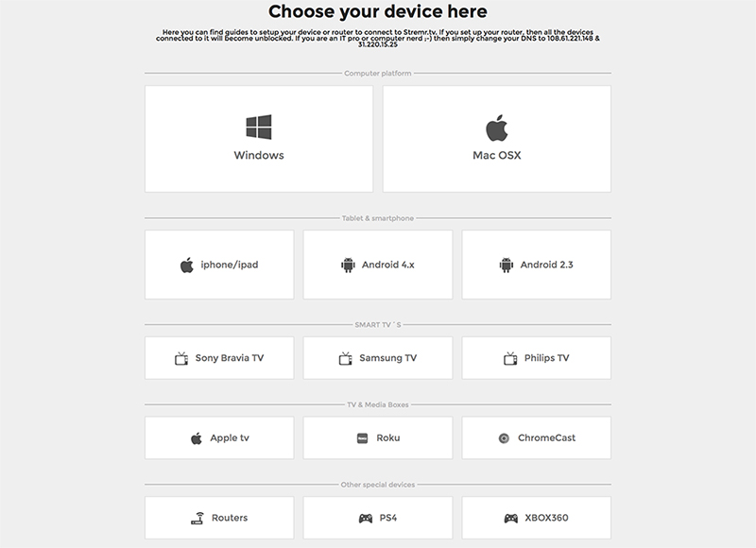756x548 pixels.
Task: Open the Windows setup guide
Action: 259,155
